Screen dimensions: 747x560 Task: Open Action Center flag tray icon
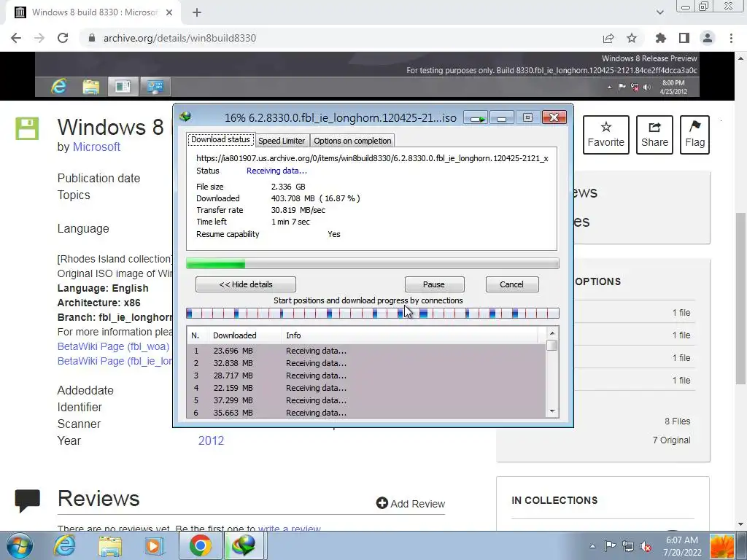coord(610,546)
